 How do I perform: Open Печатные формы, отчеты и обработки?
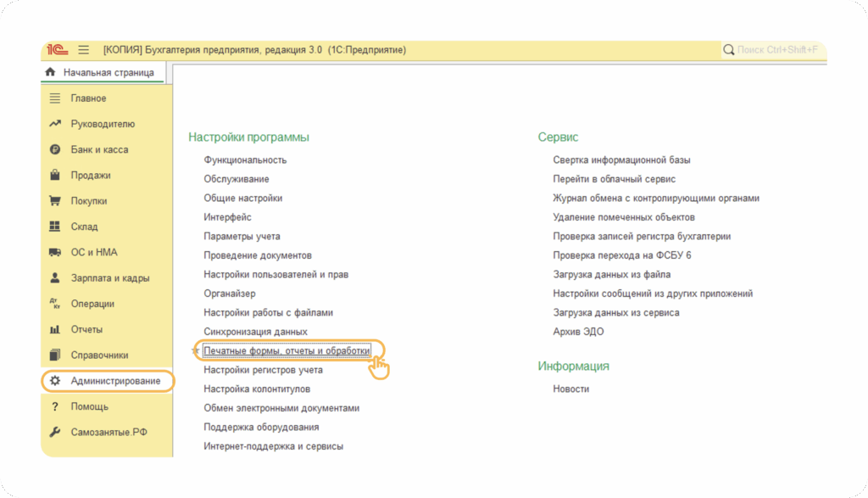pos(287,350)
